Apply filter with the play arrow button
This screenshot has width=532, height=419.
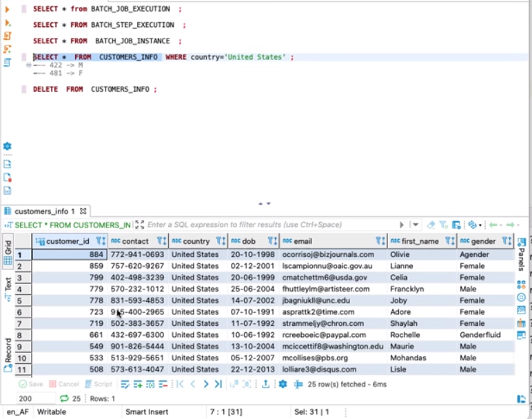pos(402,225)
